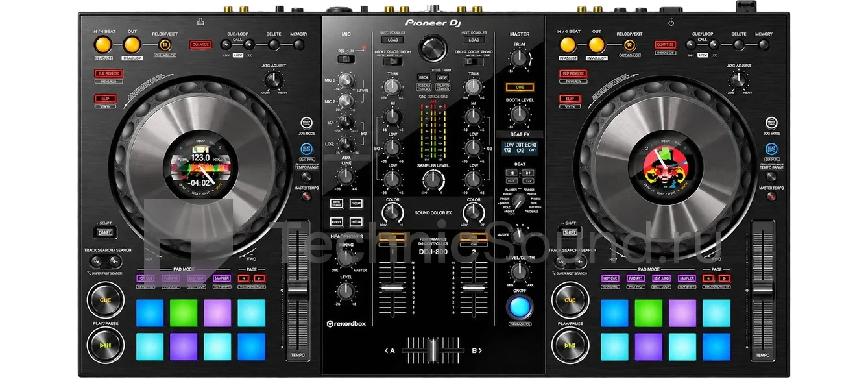Select SAMPLER pad mode on deck 1
The height and width of the screenshot is (379, 868).
(222, 278)
